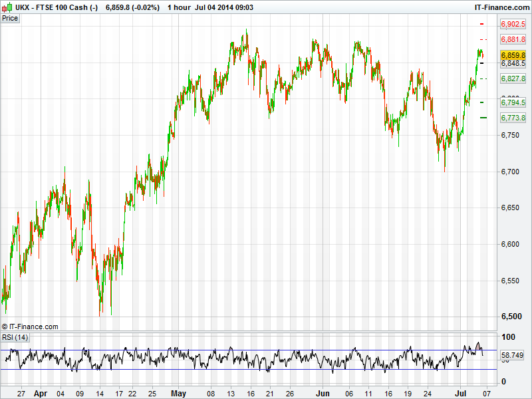Click the Jun label on date axis
This screenshot has width=532, height=399.
(x=323, y=393)
